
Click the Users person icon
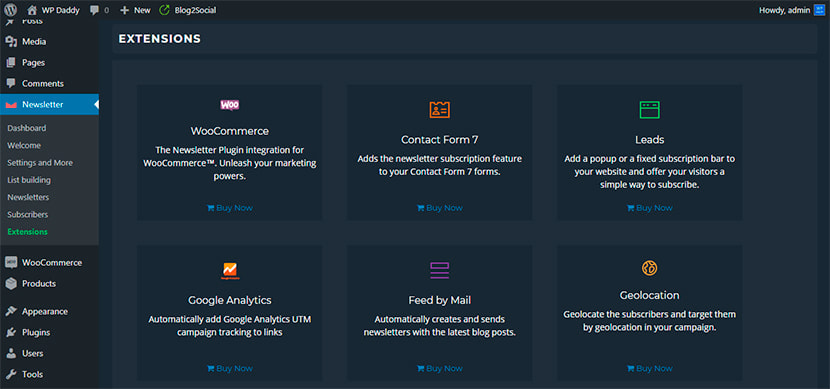pos(11,353)
